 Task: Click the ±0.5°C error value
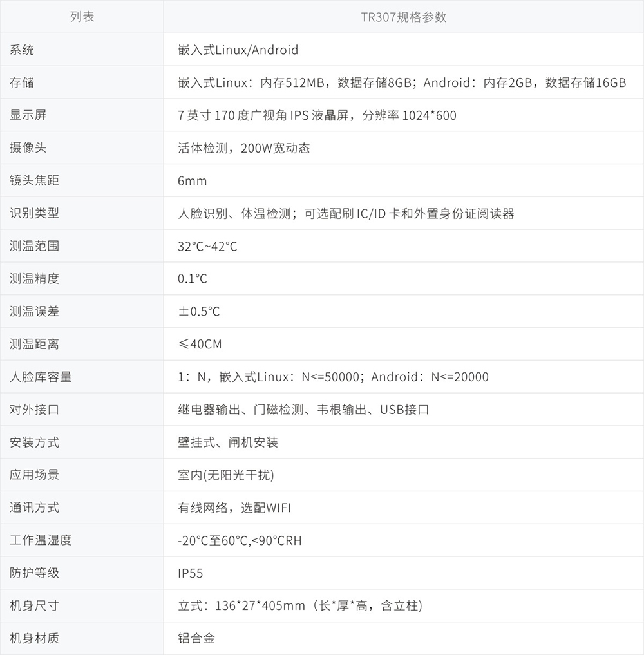pyautogui.click(x=199, y=312)
